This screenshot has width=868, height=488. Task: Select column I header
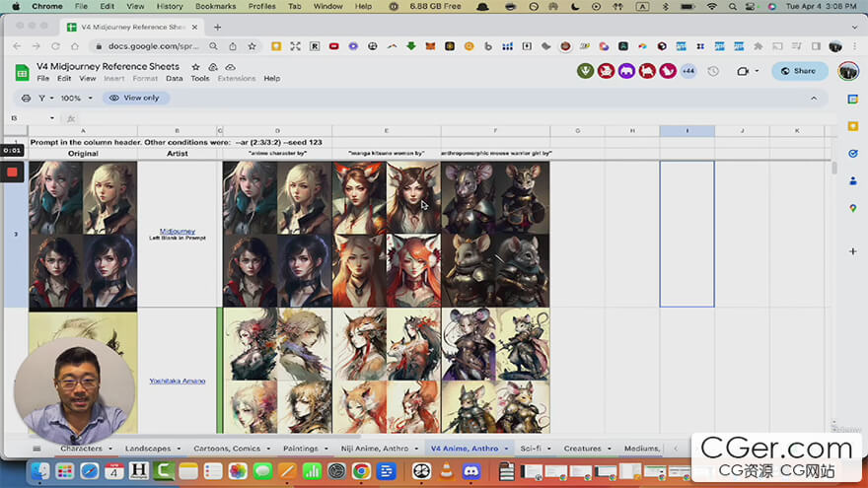click(x=687, y=130)
